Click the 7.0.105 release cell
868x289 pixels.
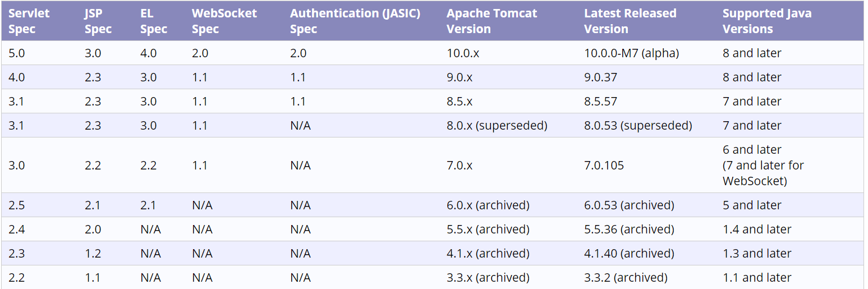[604, 166]
